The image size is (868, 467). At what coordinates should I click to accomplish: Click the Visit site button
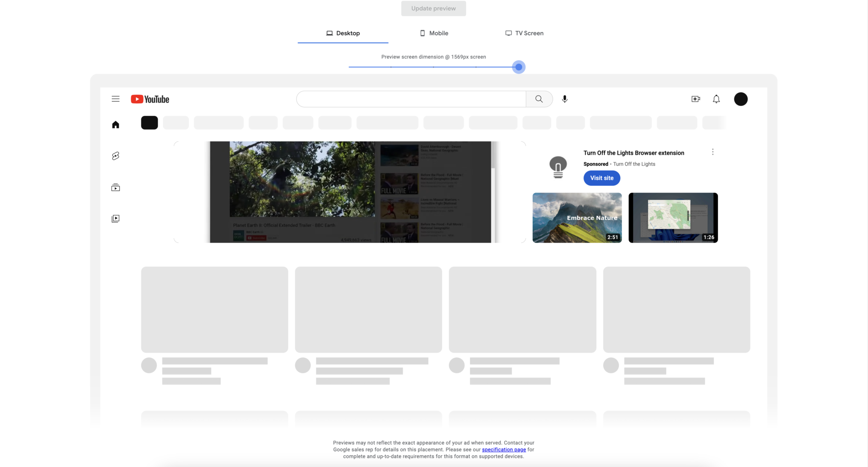601,178
